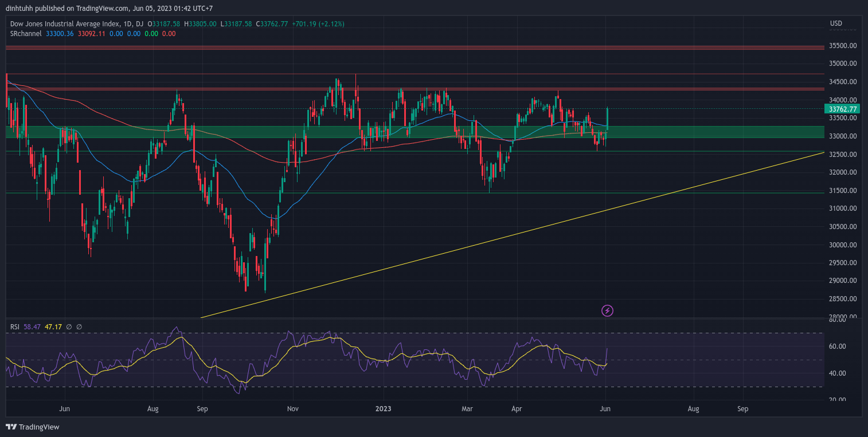
Task: Click the 30000.00 price axis label
Action: (843, 245)
